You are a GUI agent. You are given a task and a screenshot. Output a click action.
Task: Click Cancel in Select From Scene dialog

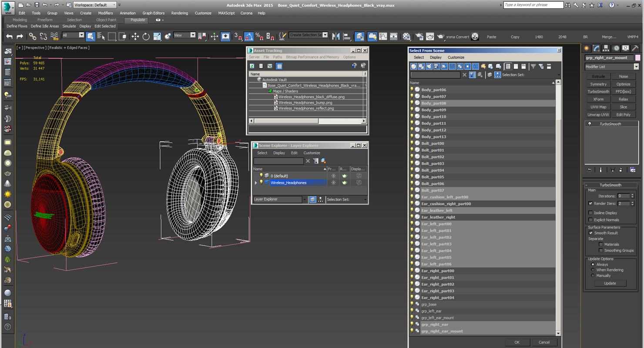click(544, 342)
